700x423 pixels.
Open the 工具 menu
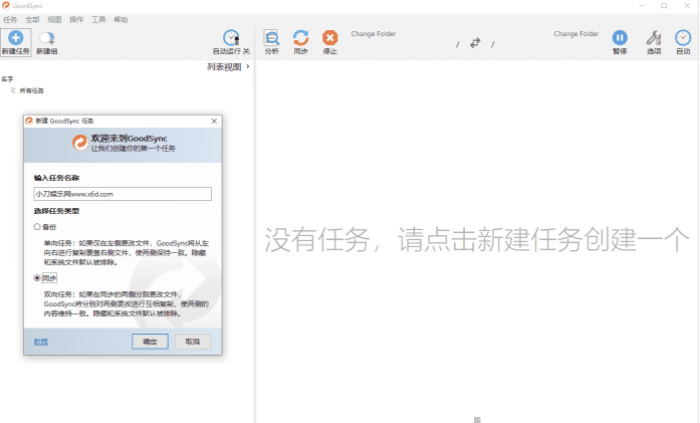pos(99,20)
